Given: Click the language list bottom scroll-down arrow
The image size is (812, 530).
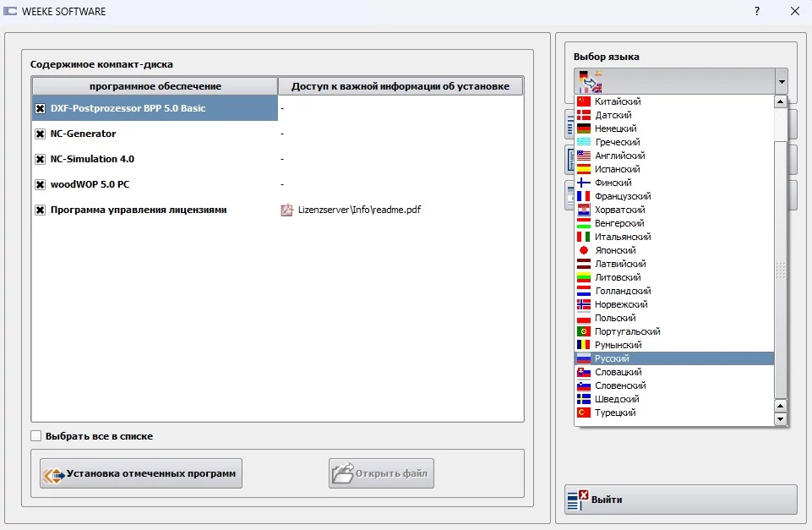Looking at the screenshot, I should [x=781, y=418].
